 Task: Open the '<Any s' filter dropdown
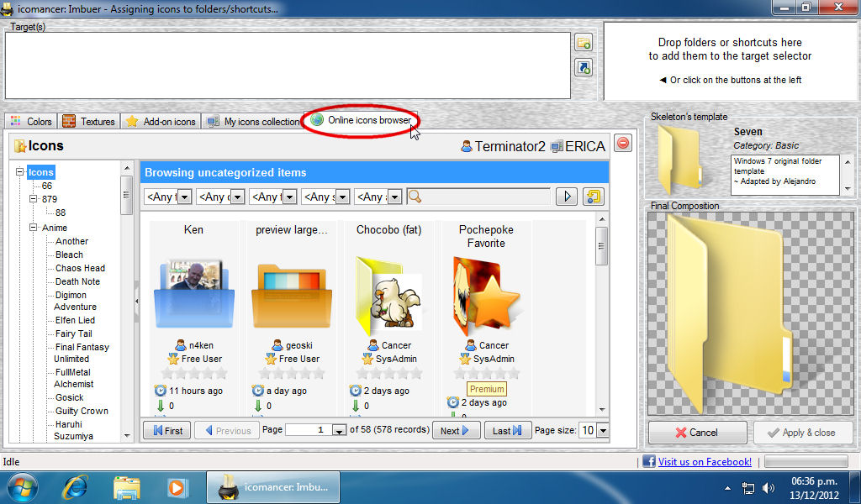325,197
